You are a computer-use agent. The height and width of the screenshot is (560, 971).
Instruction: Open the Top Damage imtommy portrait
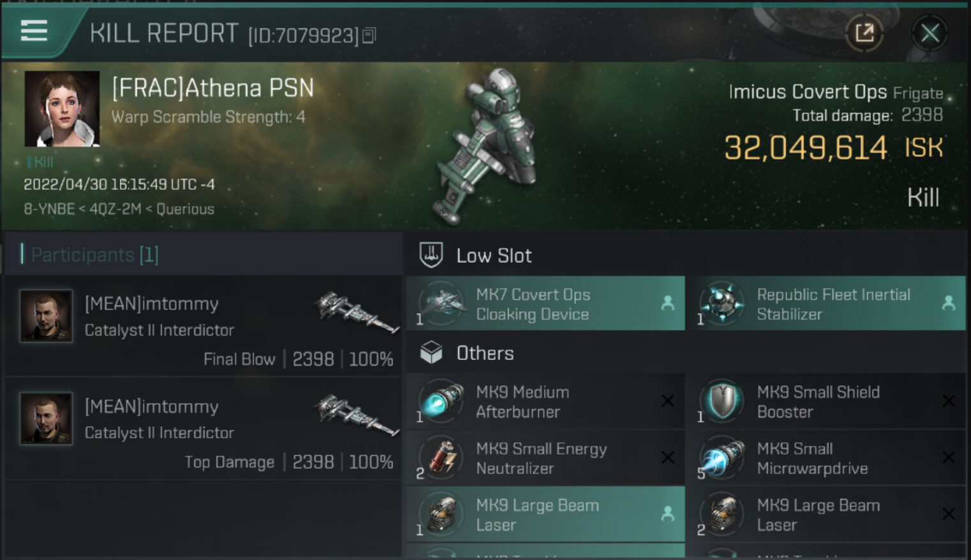(46, 418)
